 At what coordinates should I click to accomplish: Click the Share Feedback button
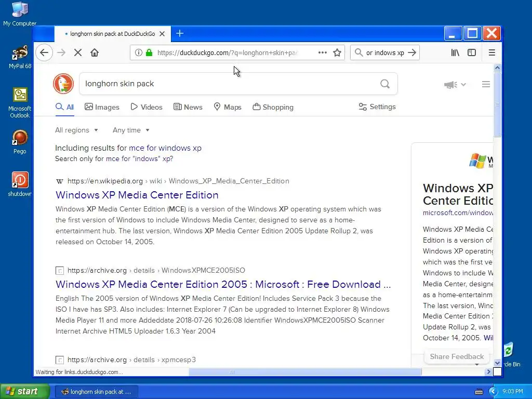coord(457,356)
